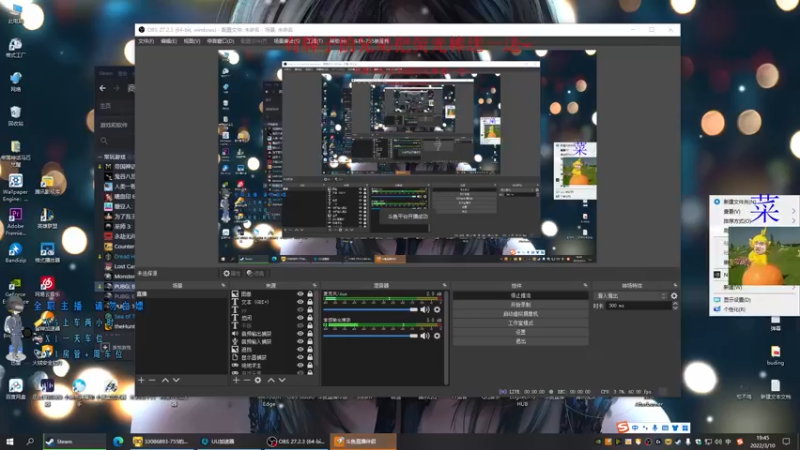Undock the 来源 panel with its header icon
Viewport: 800px width, 450px height.
tap(314, 286)
